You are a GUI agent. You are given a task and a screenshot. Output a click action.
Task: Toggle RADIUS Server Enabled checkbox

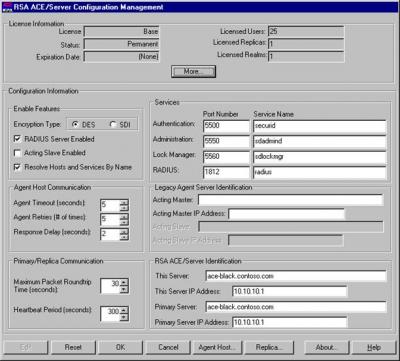coord(18,139)
